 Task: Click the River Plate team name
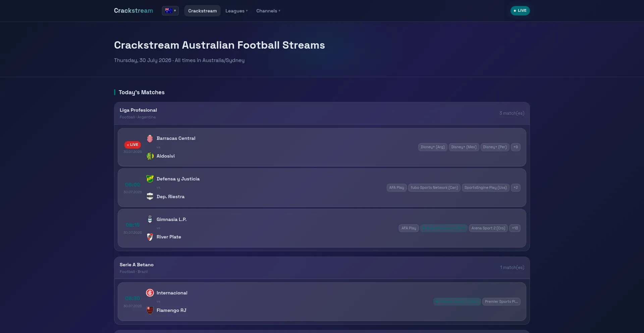click(169, 237)
